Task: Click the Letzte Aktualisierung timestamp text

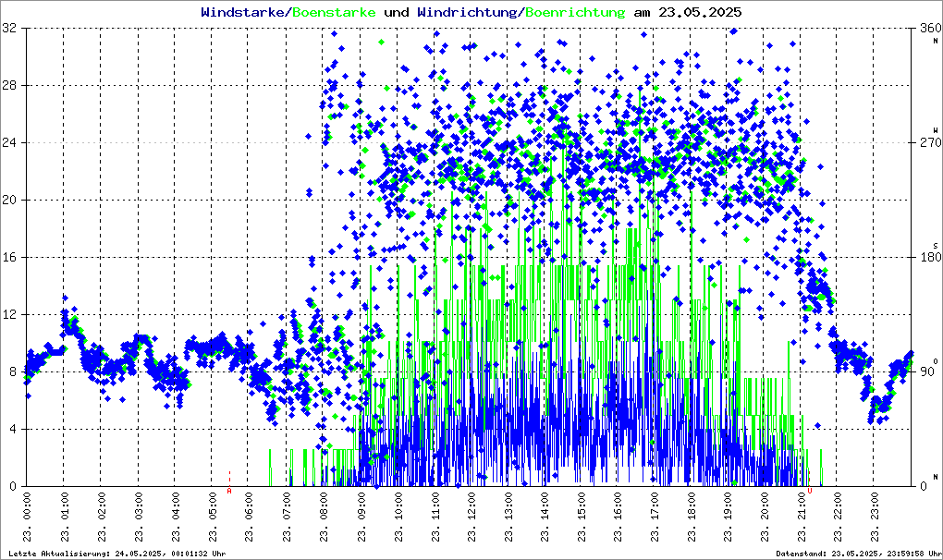Action: coord(116,554)
